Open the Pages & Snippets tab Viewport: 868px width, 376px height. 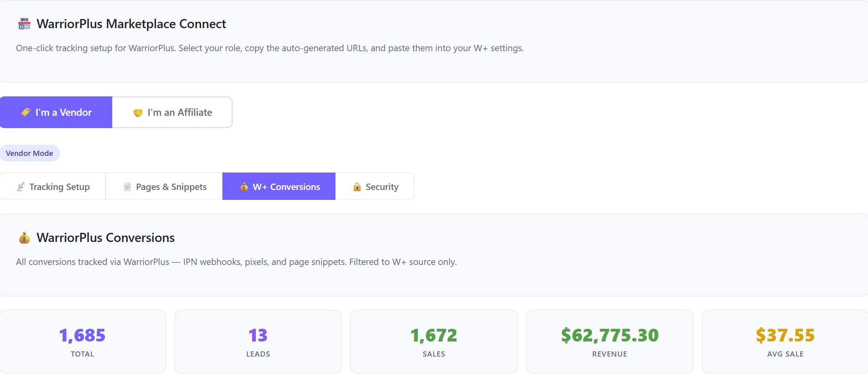pos(164,186)
